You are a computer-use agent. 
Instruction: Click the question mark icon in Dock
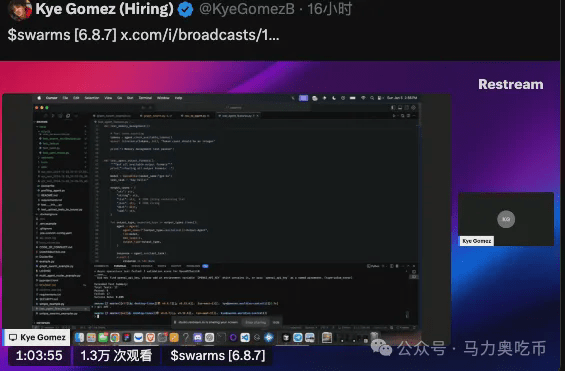[x=186, y=338]
